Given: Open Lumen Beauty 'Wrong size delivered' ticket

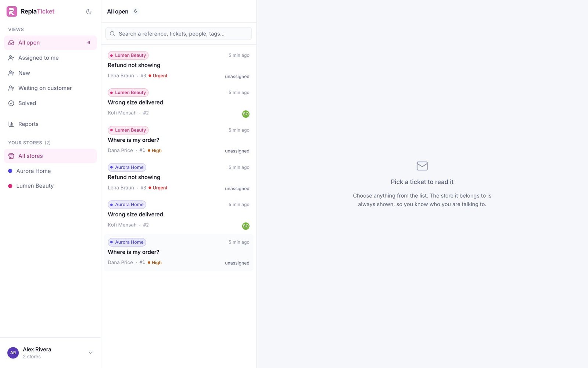Looking at the screenshot, I should tap(179, 103).
